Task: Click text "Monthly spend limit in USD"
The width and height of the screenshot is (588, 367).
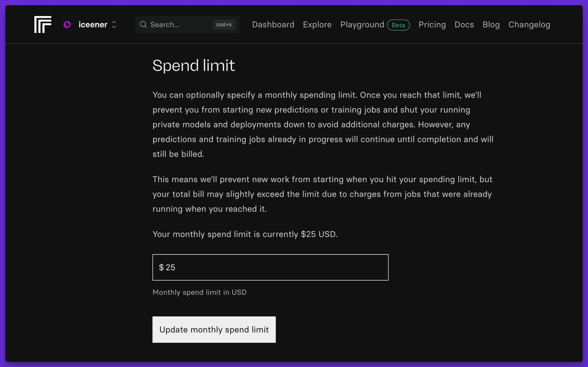Action: [x=199, y=292]
